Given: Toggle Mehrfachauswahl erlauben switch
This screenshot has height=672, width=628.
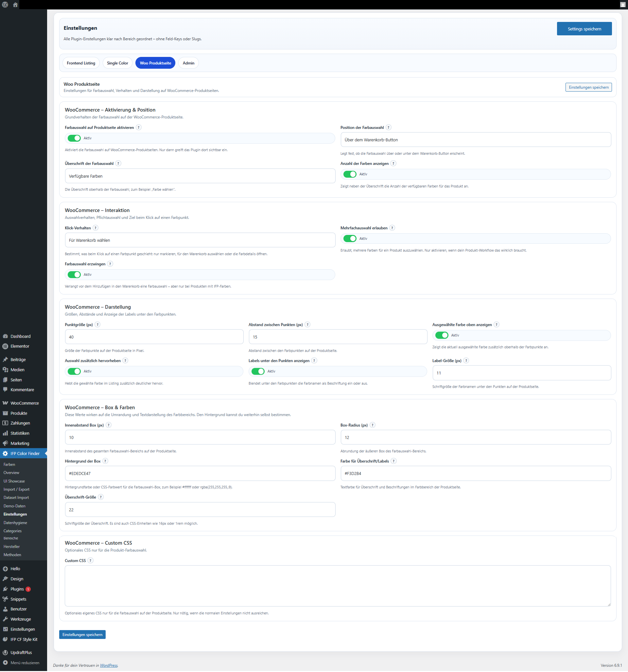Looking at the screenshot, I should [x=350, y=238].
